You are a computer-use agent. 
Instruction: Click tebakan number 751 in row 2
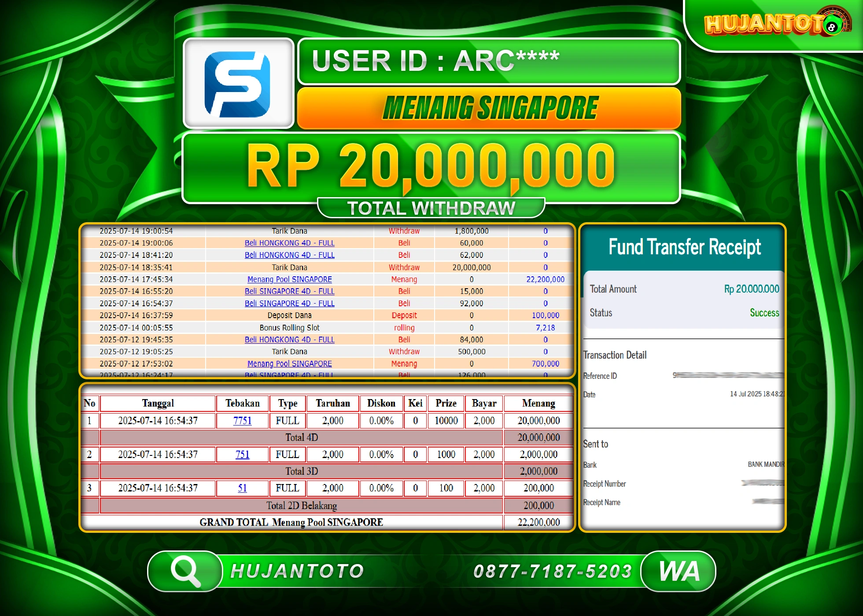coord(242,455)
